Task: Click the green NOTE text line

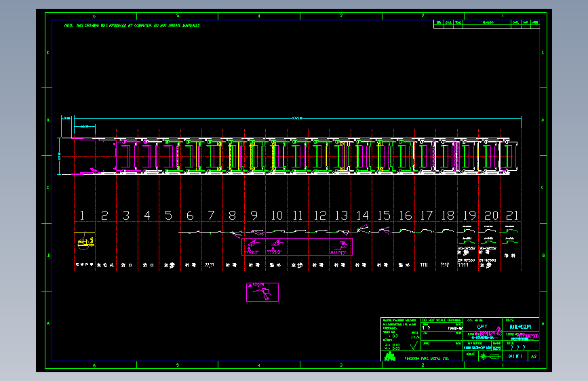Action: point(132,26)
